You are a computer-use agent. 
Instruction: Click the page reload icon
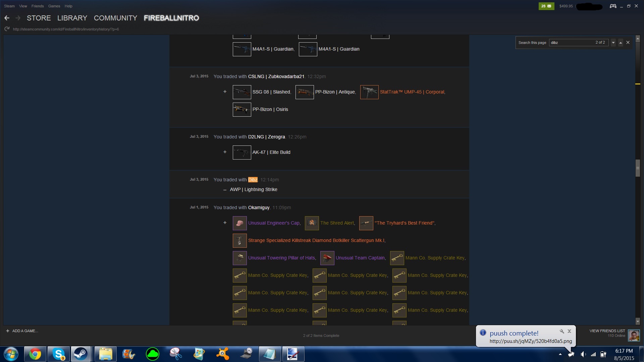(7, 29)
